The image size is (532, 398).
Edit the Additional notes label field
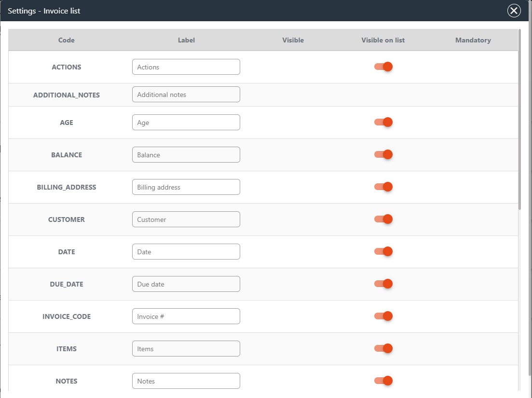(186, 95)
